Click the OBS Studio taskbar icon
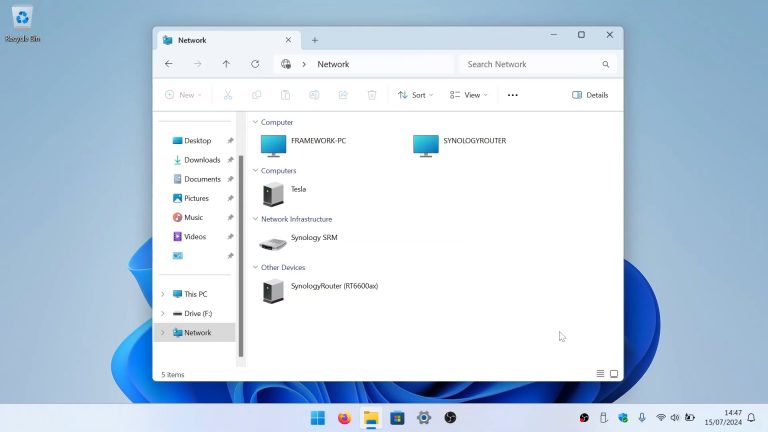The image size is (768, 432). click(450, 418)
